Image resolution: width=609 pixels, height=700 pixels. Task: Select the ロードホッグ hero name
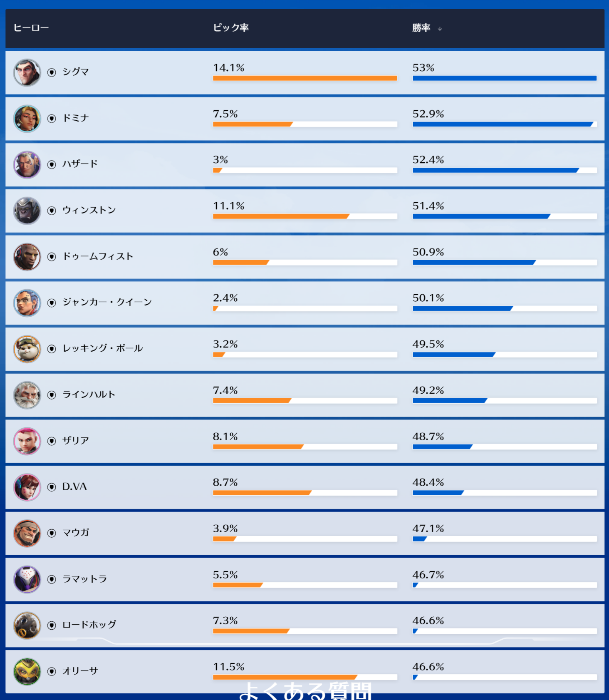pos(89,625)
